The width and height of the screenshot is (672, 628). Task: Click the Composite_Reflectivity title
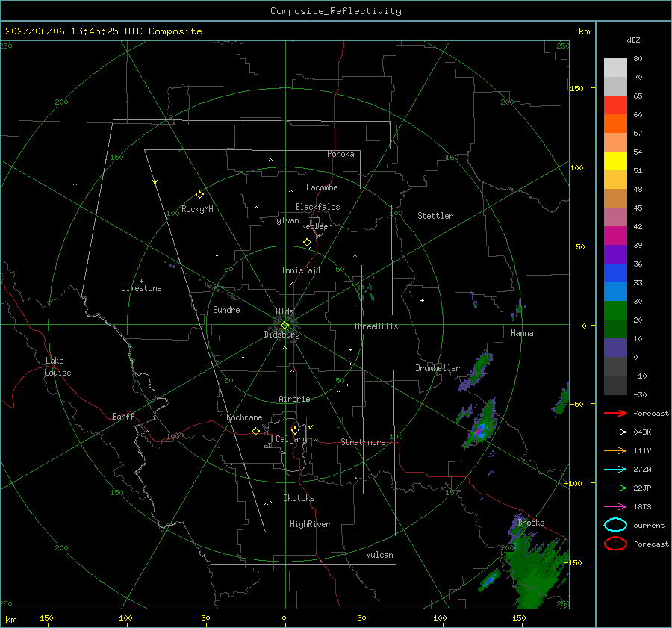[335, 11]
